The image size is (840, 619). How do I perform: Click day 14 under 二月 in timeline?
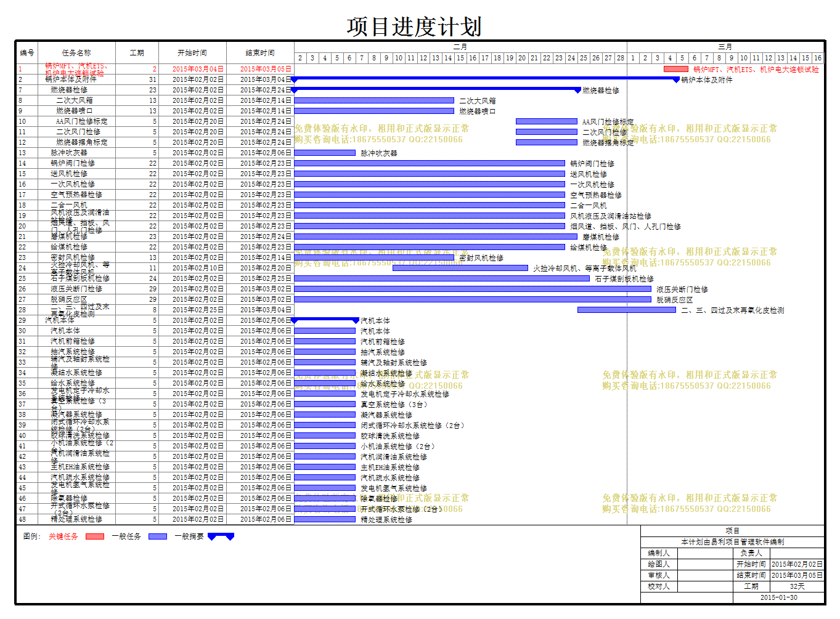[448, 58]
